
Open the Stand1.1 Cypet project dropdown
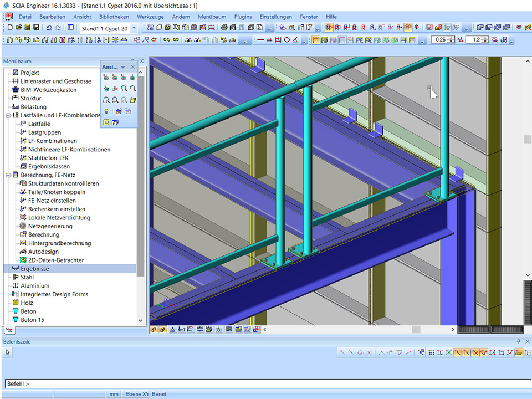coord(134,28)
